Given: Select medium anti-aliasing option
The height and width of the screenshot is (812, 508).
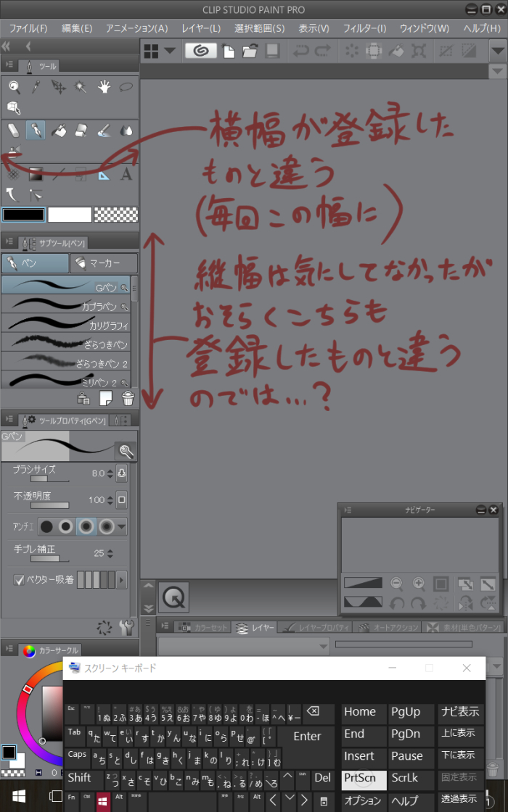Looking at the screenshot, I should pyautogui.click(x=86, y=527).
